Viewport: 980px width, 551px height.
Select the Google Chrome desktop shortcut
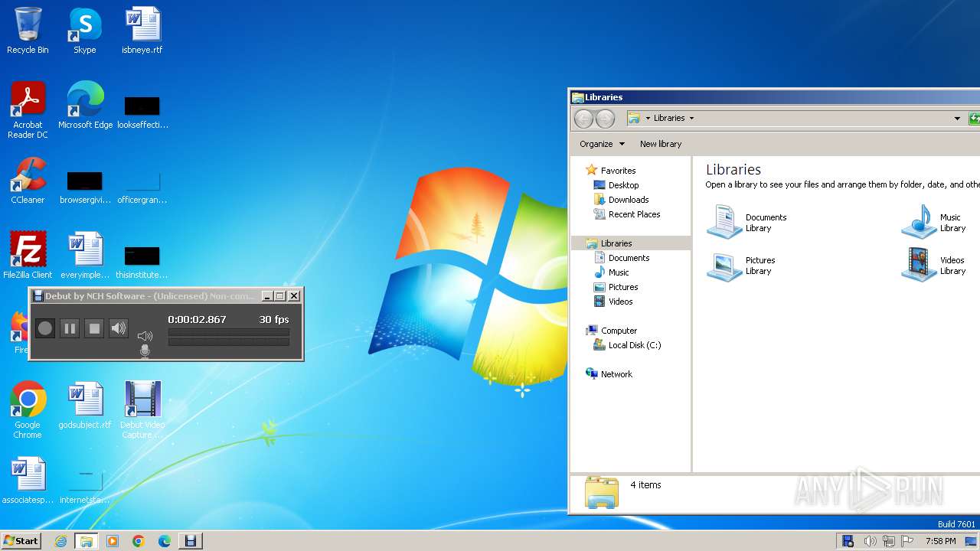click(28, 410)
